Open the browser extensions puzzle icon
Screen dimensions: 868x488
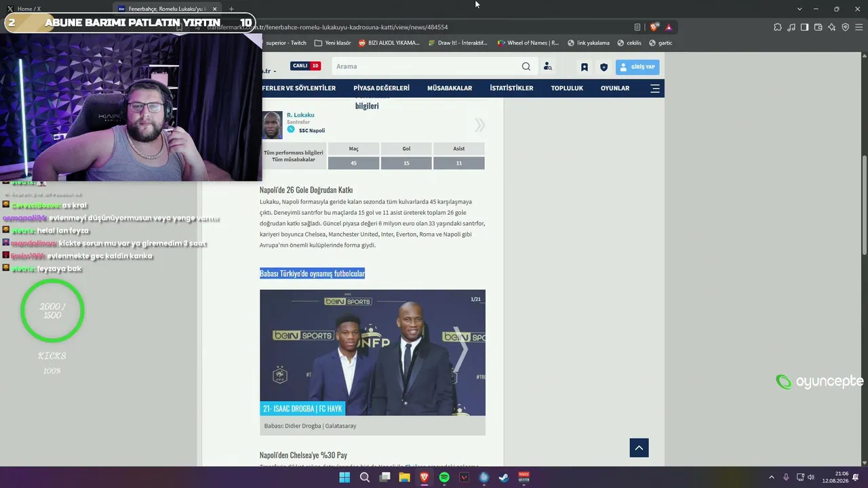778,27
